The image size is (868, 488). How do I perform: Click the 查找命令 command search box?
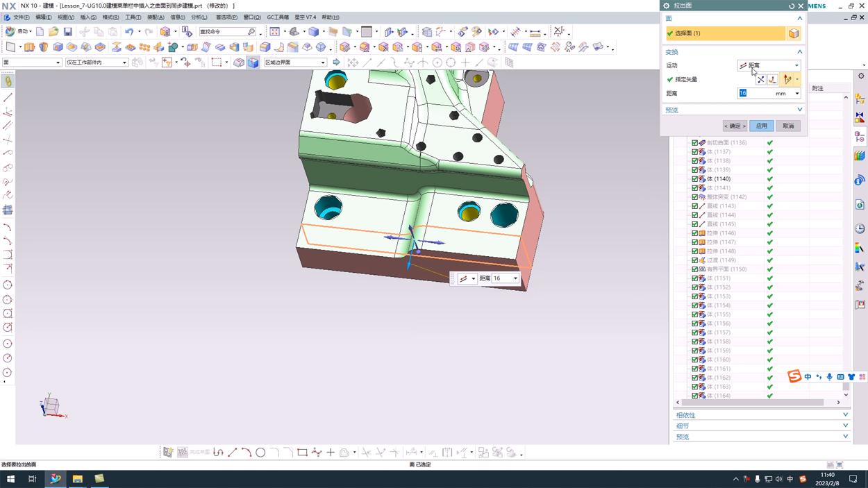[228, 32]
